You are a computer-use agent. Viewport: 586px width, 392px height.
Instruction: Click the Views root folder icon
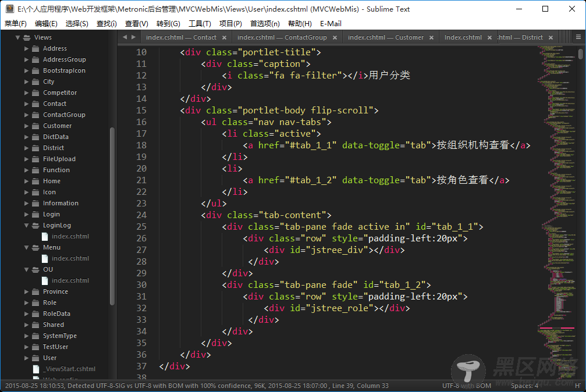(x=27, y=37)
